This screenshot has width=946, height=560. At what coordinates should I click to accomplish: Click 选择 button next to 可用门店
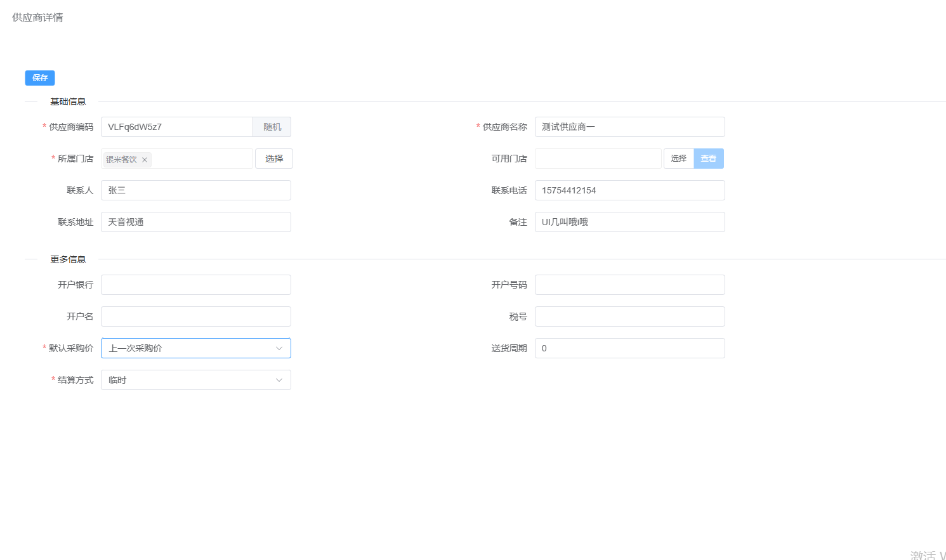tap(678, 159)
